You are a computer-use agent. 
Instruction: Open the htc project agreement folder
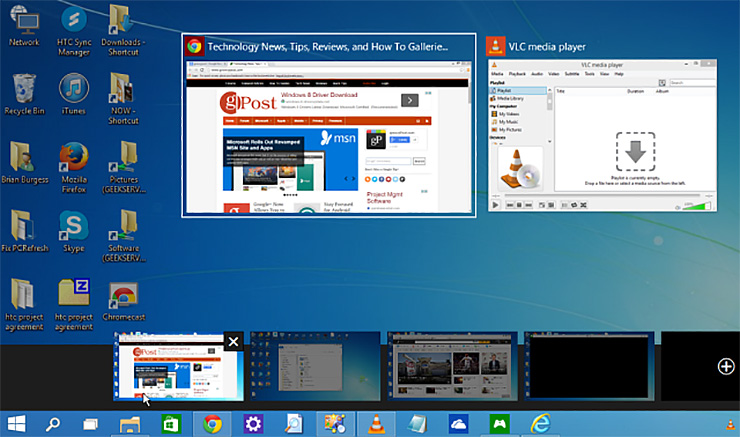[x=24, y=305]
